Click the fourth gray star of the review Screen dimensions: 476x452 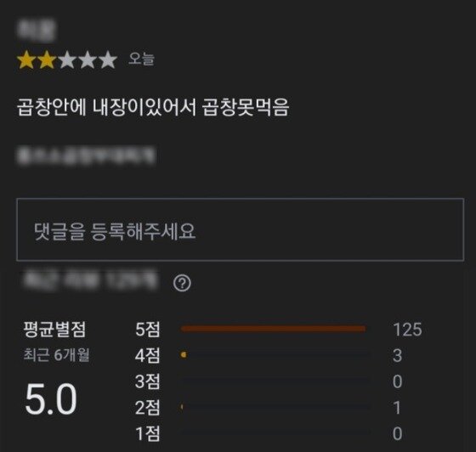tap(88, 59)
